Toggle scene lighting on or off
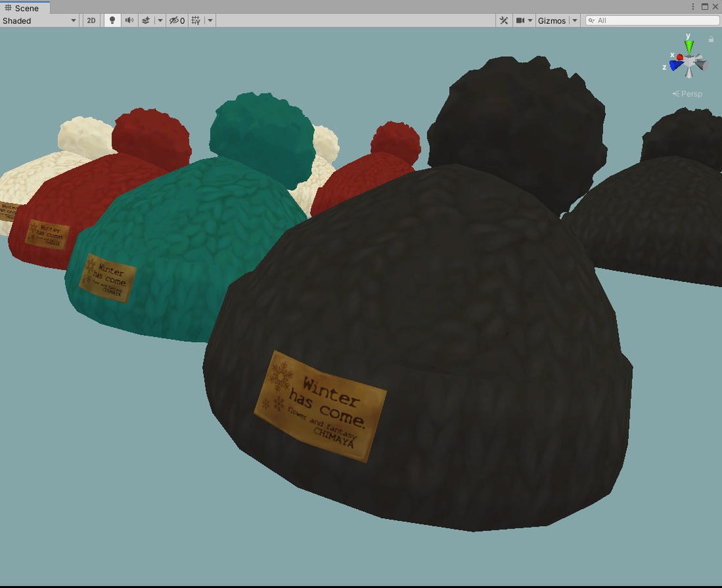 click(112, 20)
